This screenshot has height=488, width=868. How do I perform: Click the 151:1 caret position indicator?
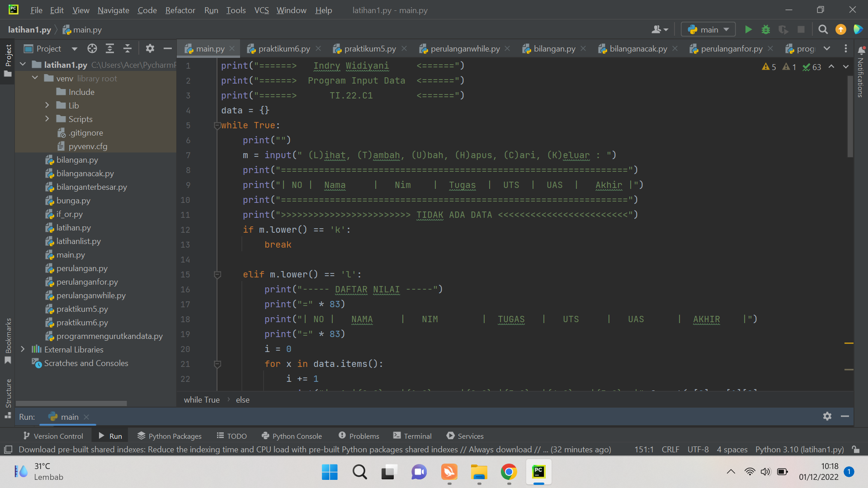[x=644, y=449]
